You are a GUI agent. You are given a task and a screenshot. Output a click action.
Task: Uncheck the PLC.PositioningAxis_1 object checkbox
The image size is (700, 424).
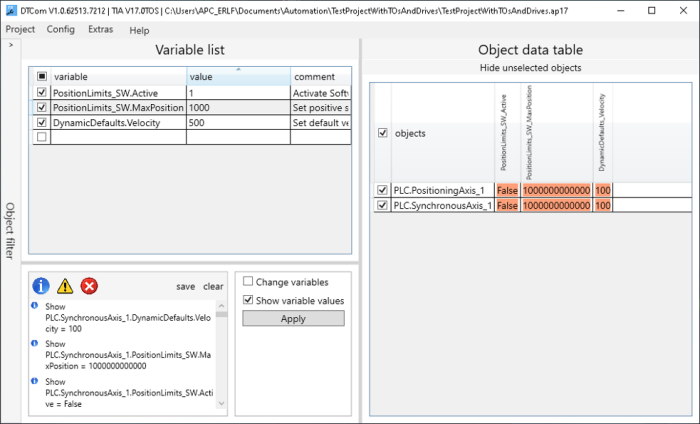tap(382, 190)
